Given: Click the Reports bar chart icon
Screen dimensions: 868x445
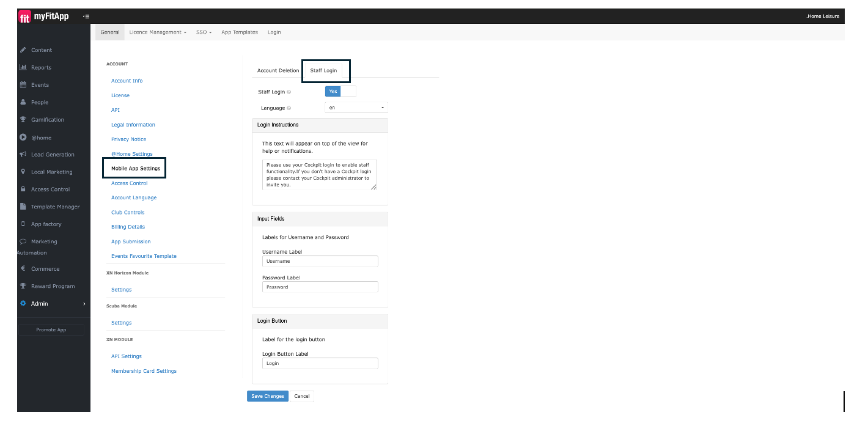Looking at the screenshot, I should (23, 67).
